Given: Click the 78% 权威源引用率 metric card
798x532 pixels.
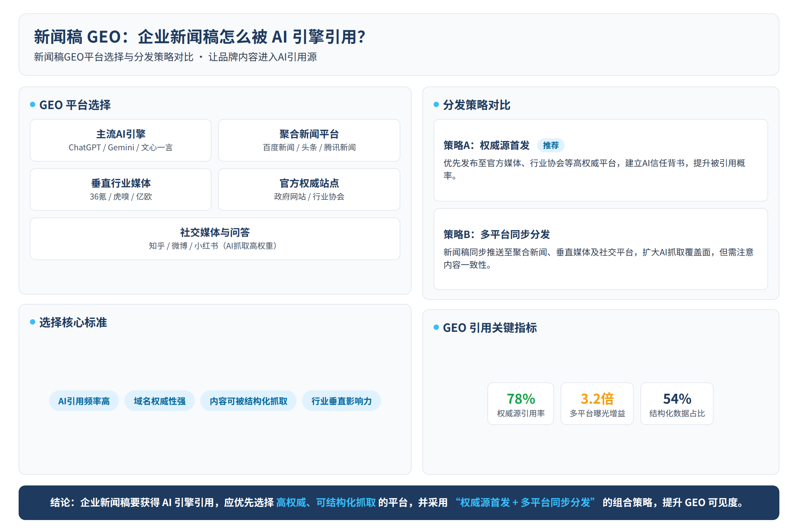Looking at the screenshot, I should tap(520, 403).
